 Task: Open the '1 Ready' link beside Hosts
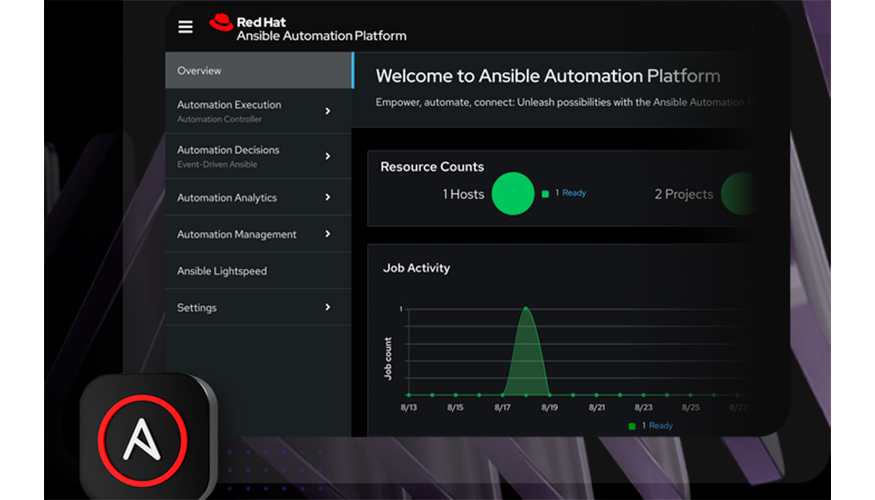[570, 193]
